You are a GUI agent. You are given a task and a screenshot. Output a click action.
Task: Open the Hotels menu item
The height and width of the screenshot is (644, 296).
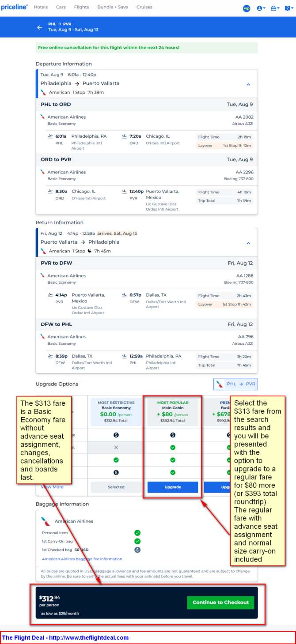[41, 7]
